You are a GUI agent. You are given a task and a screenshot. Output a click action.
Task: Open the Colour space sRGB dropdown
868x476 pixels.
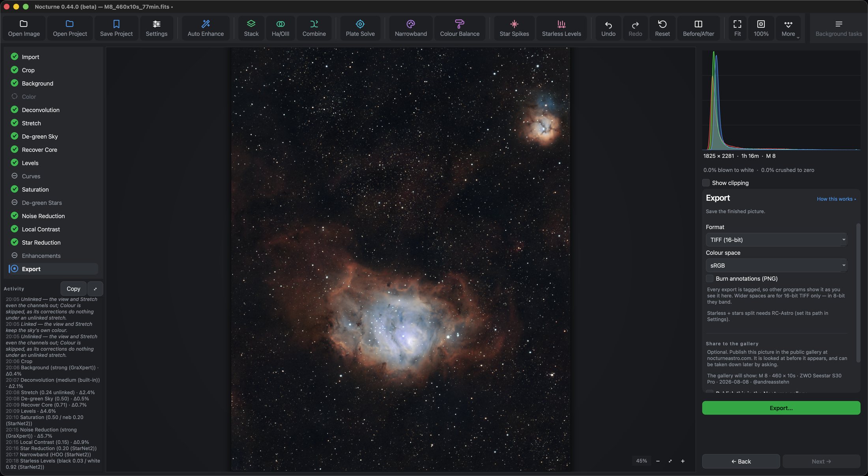pos(776,265)
